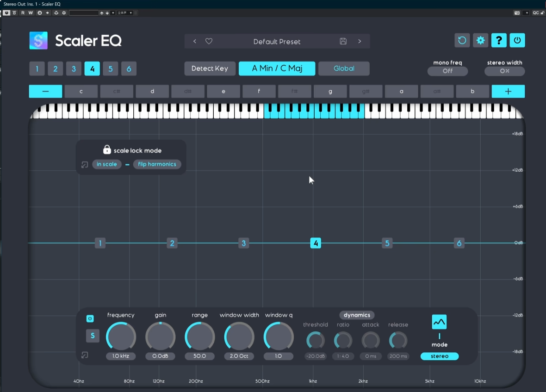Select EQ band node 4 on graph

tap(316, 243)
